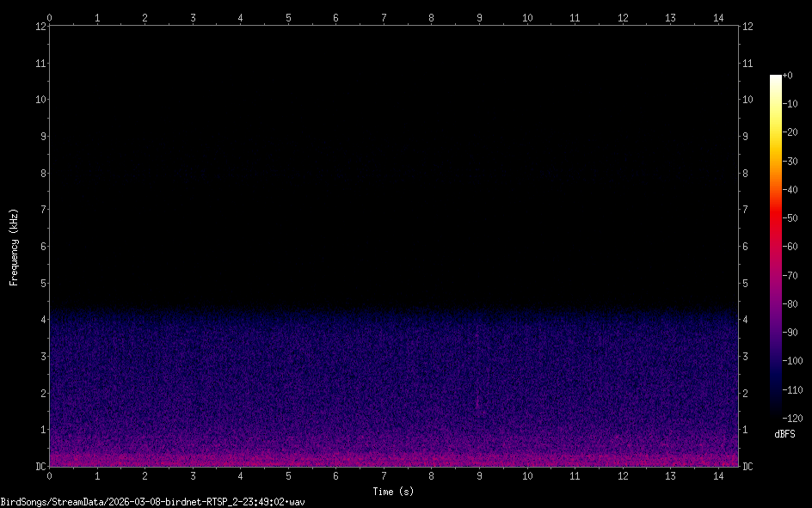Screen dimensions: 812x508
Task: Click the 12 kHz label on the left axis
Action: click(39, 26)
